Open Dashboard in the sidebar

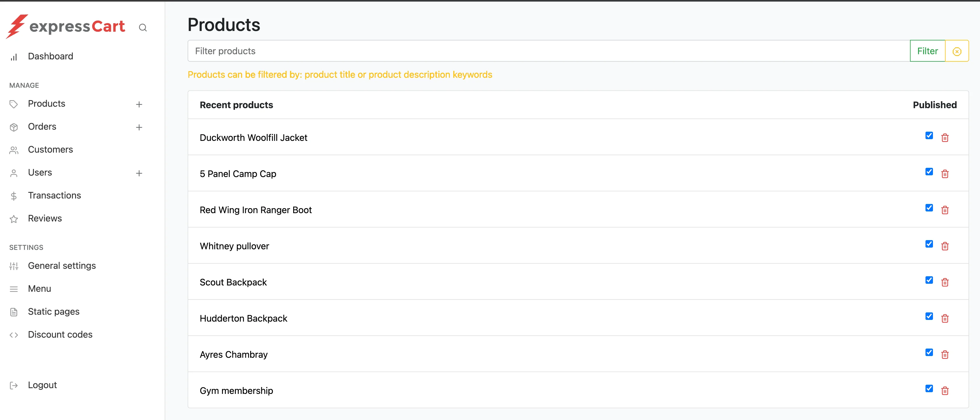(50, 56)
